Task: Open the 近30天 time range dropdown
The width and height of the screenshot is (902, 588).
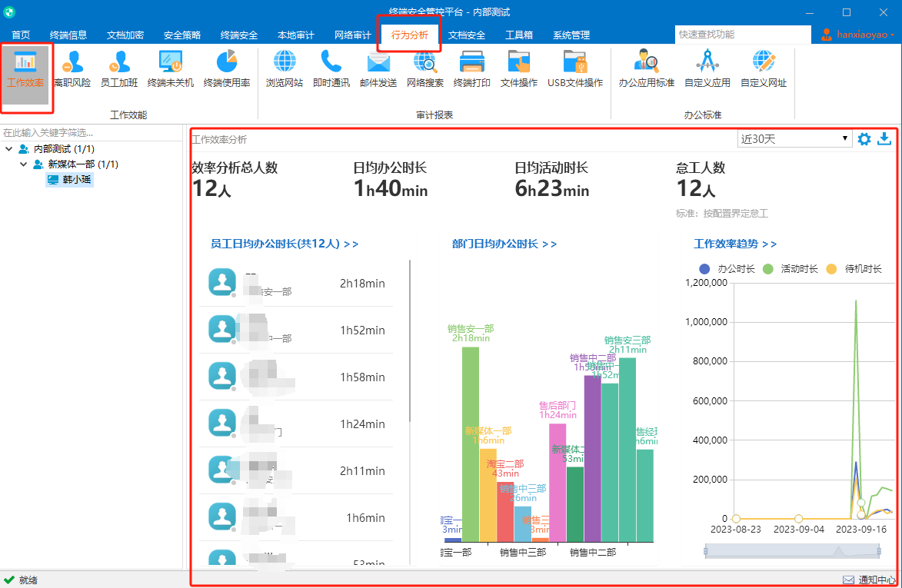Action: 794,138
